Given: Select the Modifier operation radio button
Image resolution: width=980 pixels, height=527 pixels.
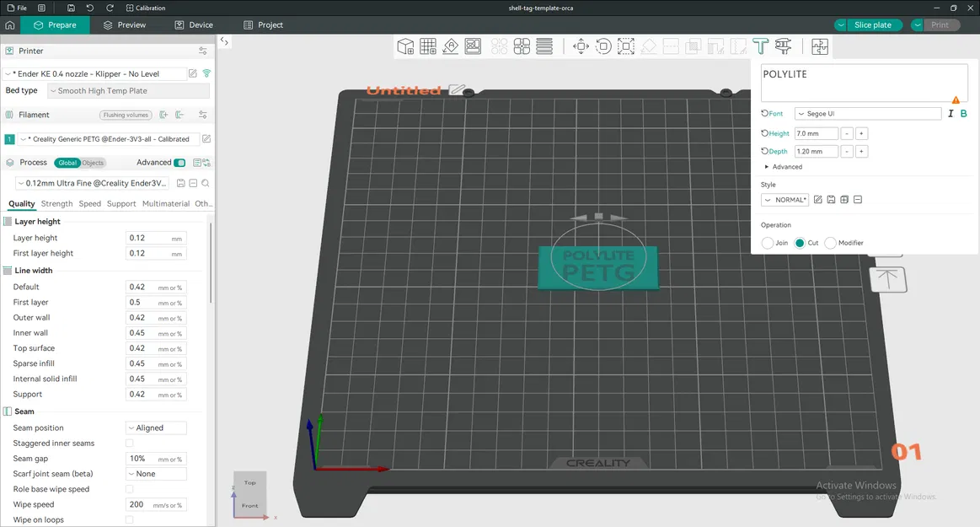Looking at the screenshot, I should coord(830,243).
